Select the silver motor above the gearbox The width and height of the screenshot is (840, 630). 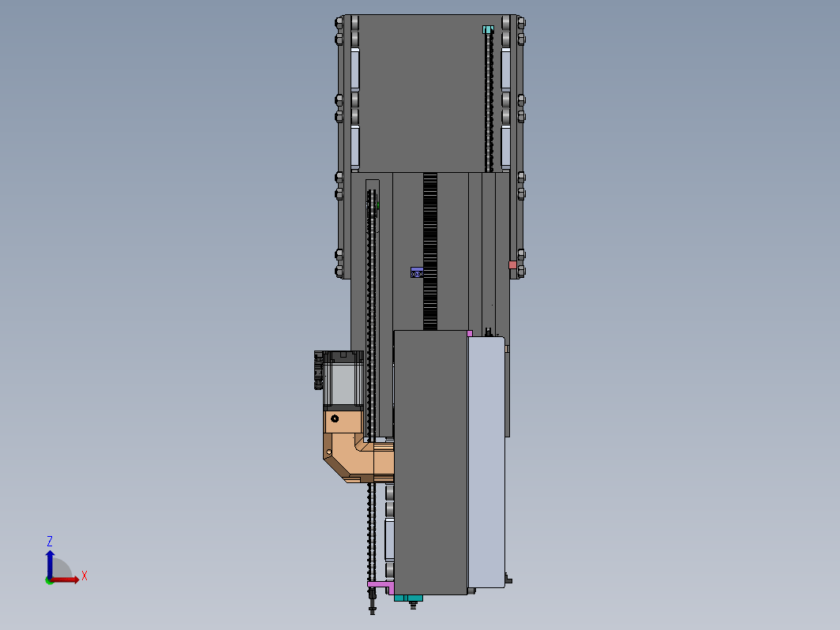coord(343,379)
